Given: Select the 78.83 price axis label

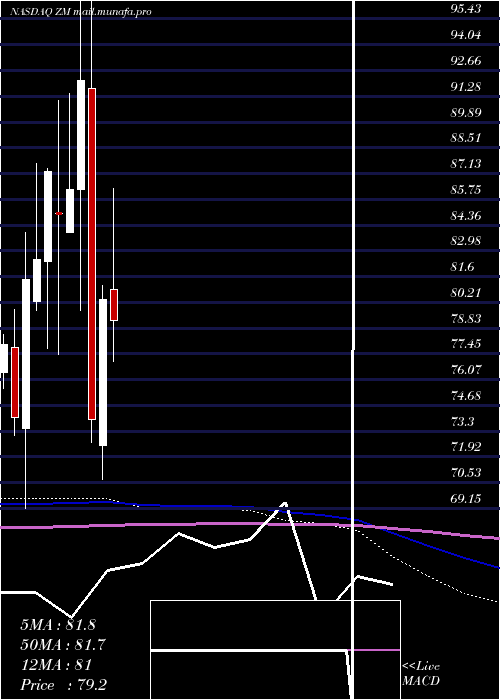Looking at the screenshot, I should pyautogui.click(x=466, y=319).
